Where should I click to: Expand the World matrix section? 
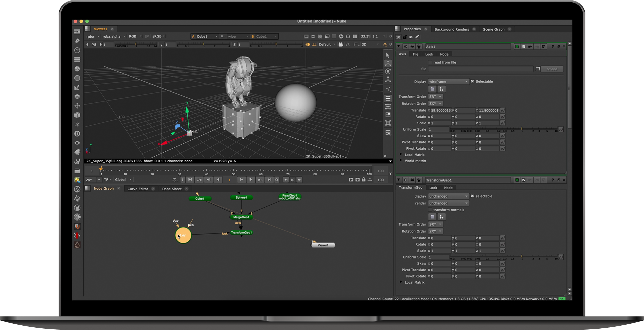pos(401,161)
